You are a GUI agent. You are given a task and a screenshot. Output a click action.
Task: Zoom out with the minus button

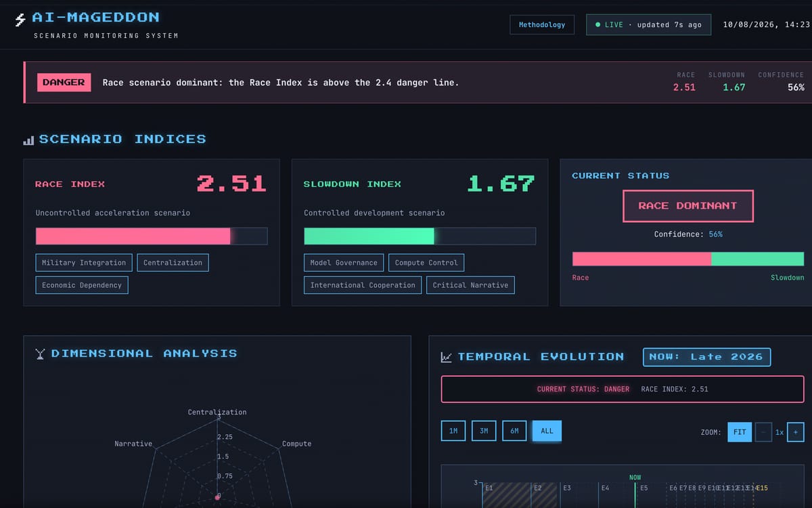point(763,432)
